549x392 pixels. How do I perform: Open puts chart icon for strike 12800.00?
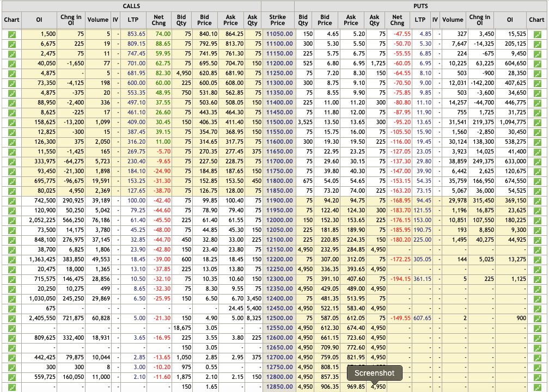point(537,377)
